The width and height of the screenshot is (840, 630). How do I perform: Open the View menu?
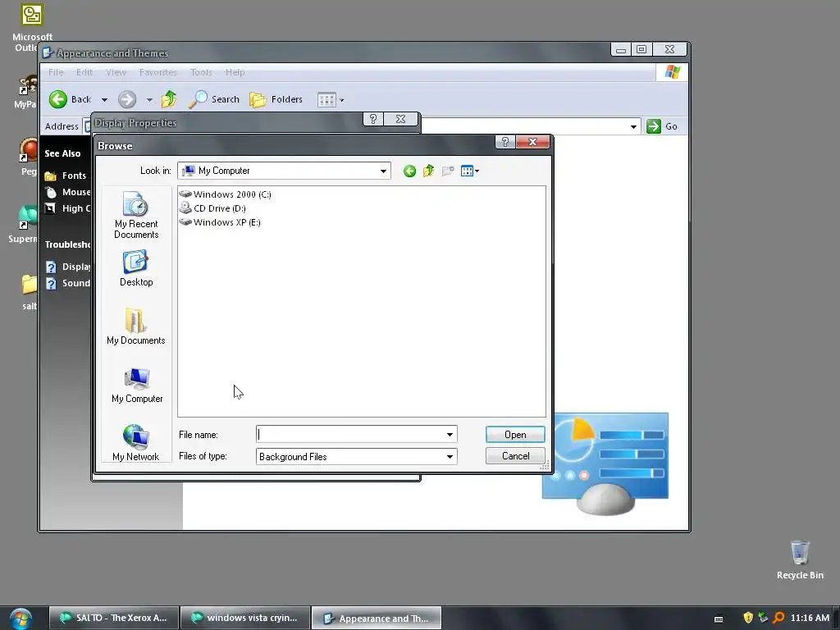(116, 72)
